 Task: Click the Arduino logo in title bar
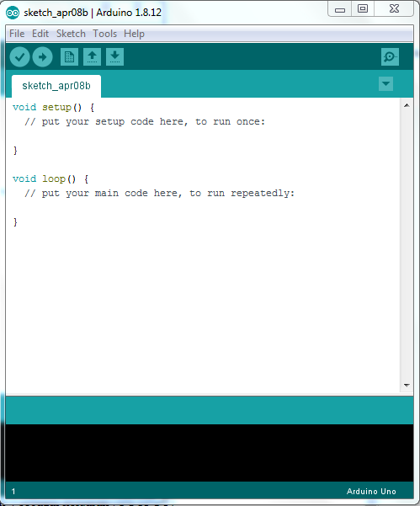click(13, 13)
